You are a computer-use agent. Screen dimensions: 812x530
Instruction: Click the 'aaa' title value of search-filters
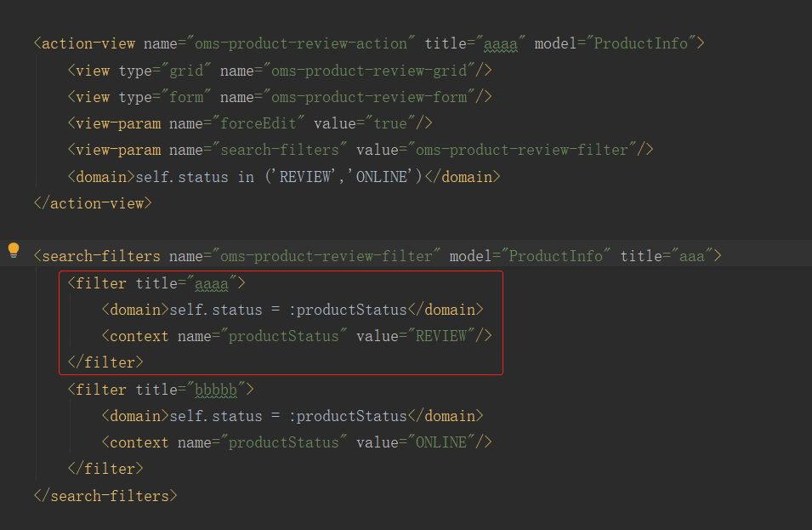pos(692,256)
